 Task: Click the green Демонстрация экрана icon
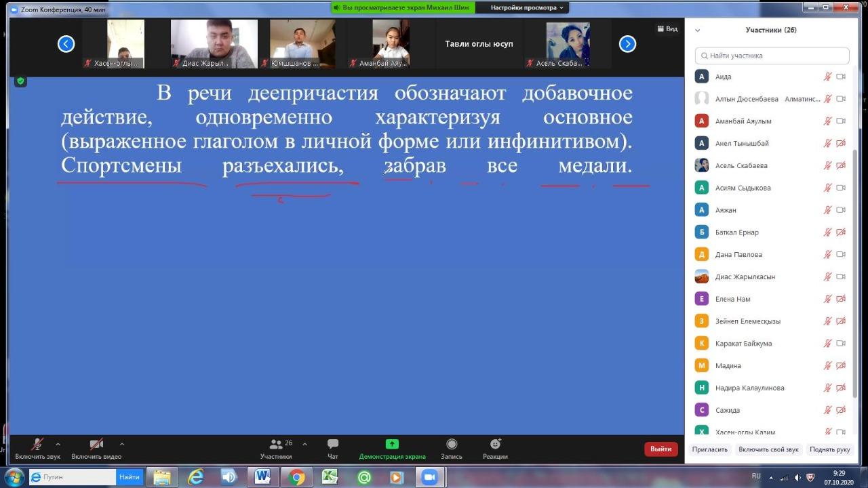tap(392, 444)
